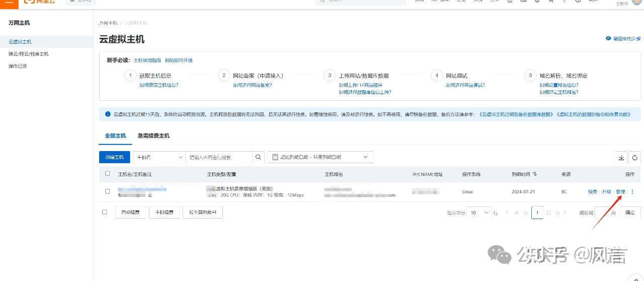Open the expiry date range picker dropdown
644x281 pixels.
(x=320, y=157)
